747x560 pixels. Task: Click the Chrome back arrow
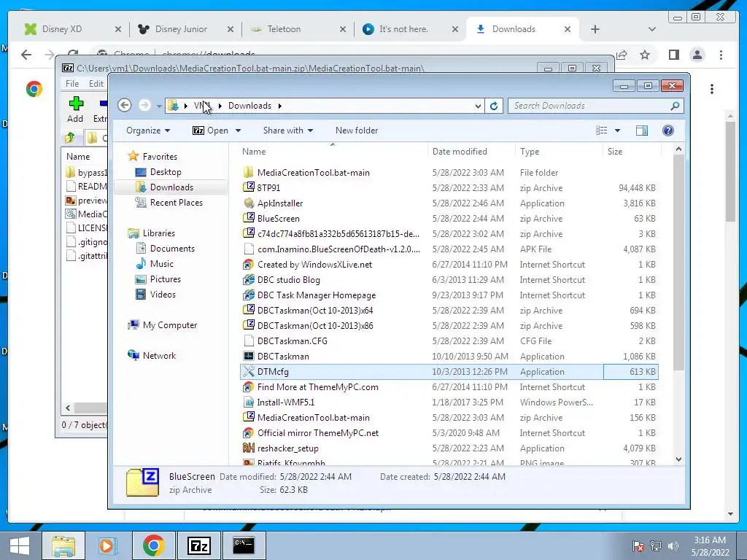coord(26,55)
